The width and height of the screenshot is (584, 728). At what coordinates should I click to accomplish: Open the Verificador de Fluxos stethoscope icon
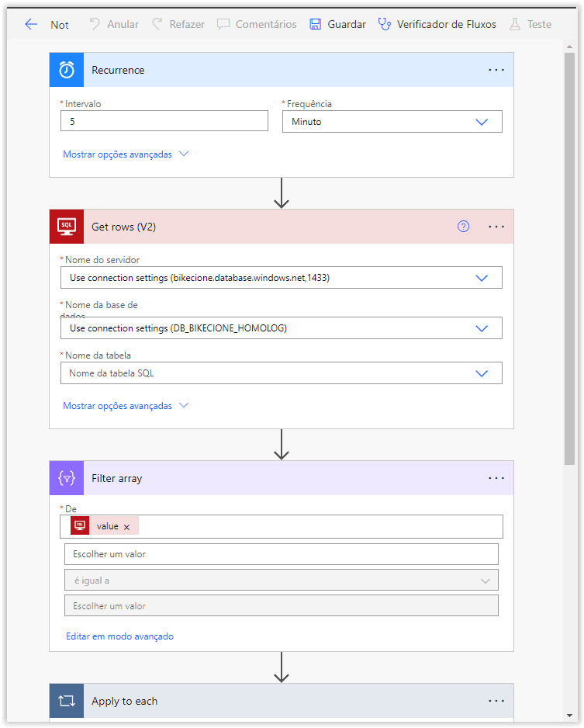pyautogui.click(x=384, y=24)
